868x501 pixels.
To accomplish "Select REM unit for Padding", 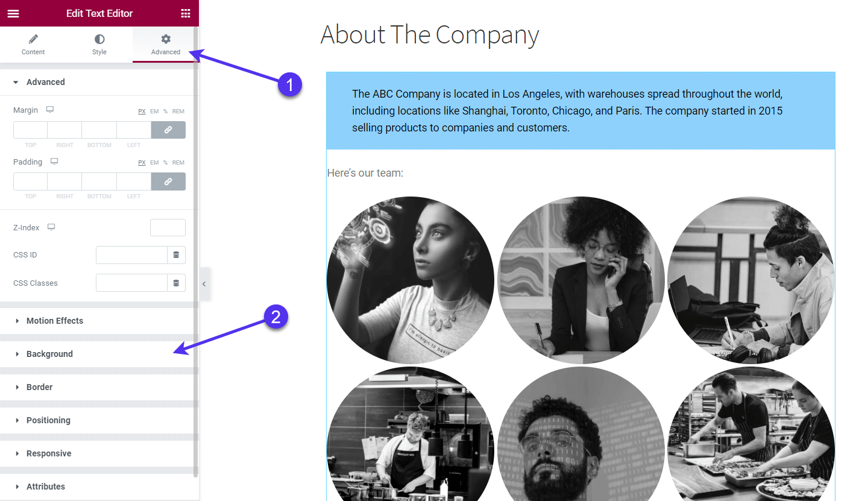I will (x=178, y=163).
